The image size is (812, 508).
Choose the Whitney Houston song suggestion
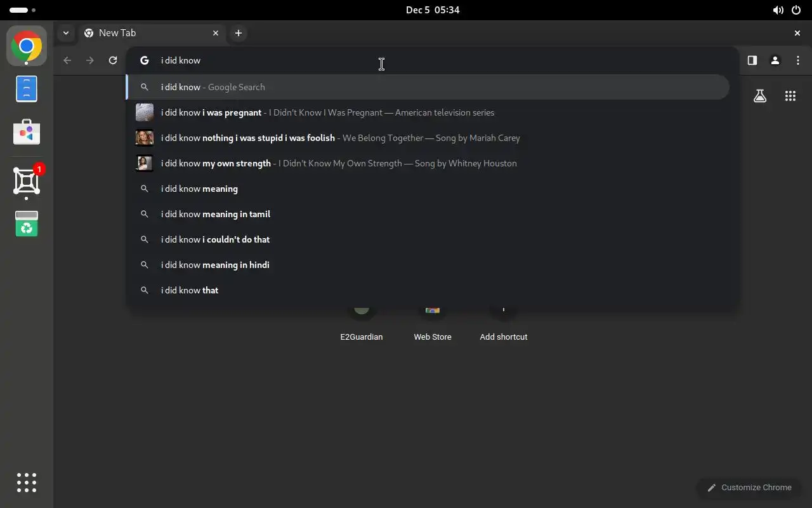point(428,163)
